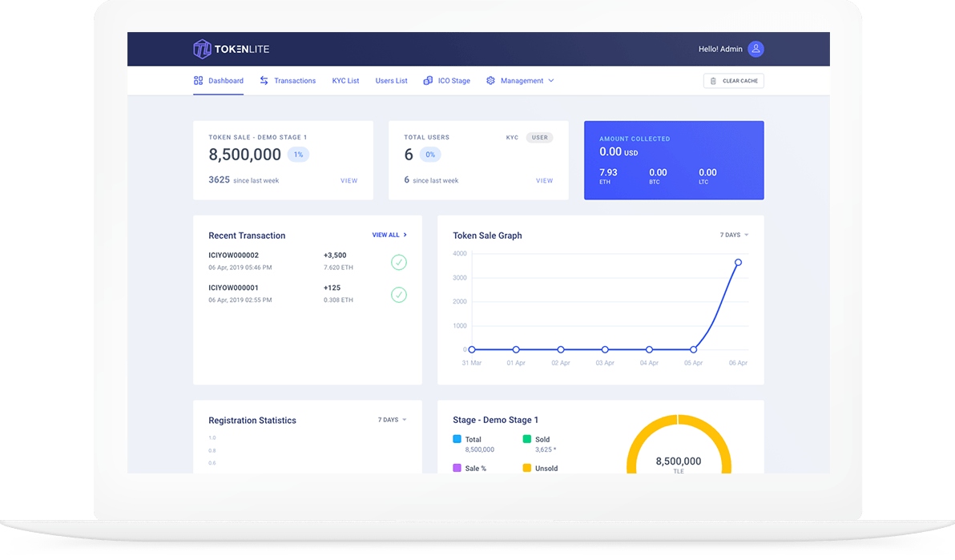Go to the KYC List tab
The image size is (955, 560).
tap(345, 81)
